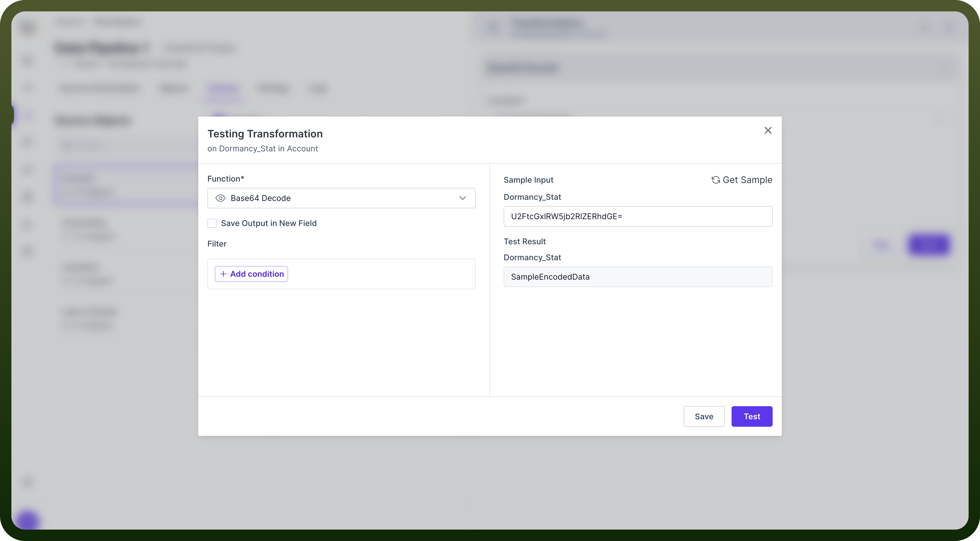
Task: Click the Save Output in New Field label
Action: [x=269, y=223]
